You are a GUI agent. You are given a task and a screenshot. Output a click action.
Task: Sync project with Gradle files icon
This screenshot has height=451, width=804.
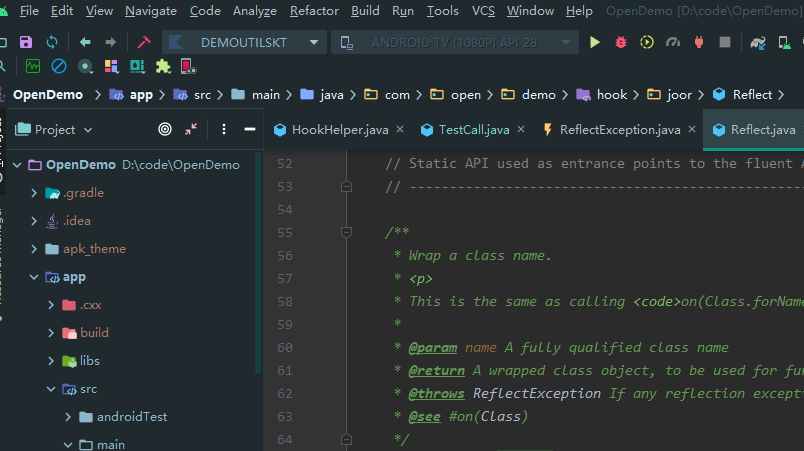(758, 43)
